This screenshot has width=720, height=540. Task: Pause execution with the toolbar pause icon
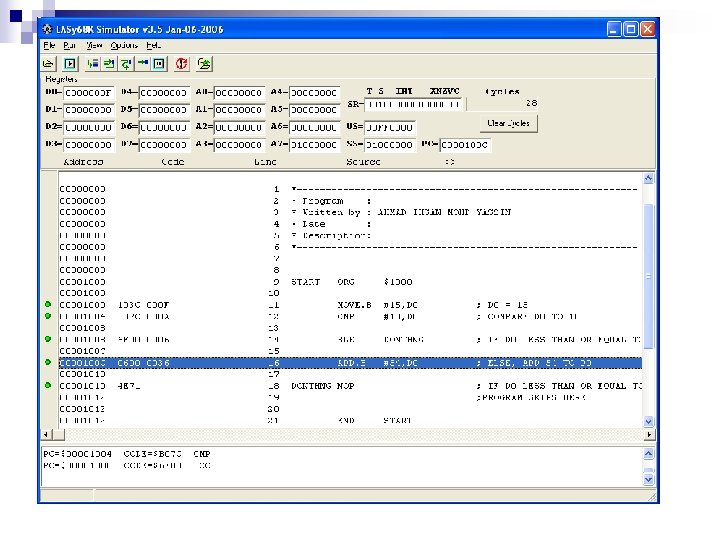click(159, 64)
